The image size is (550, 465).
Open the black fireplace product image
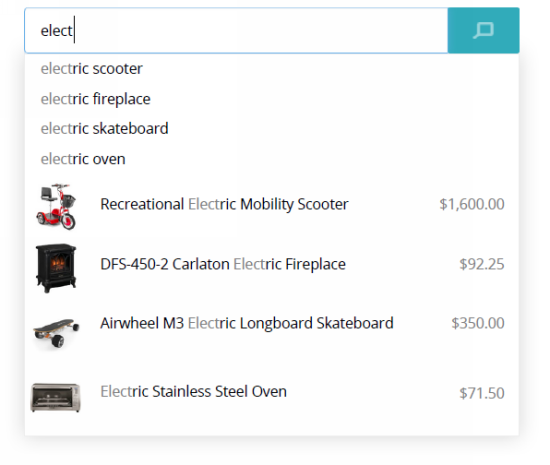pos(56,268)
